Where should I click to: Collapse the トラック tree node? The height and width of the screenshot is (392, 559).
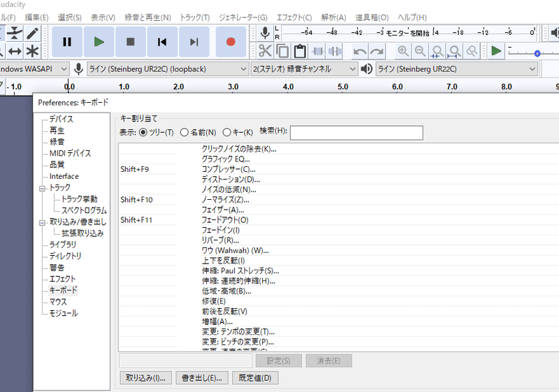pyautogui.click(x=43, y=188)
